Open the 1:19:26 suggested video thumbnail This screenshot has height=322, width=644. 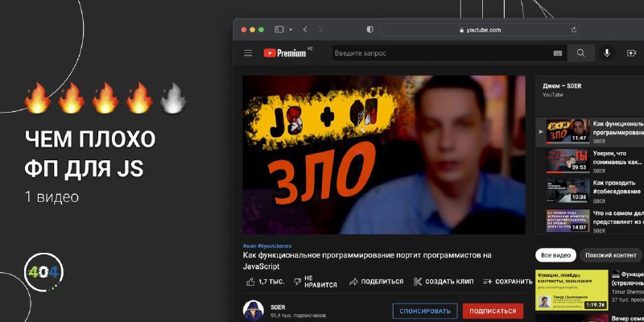(x=572, y=290)
